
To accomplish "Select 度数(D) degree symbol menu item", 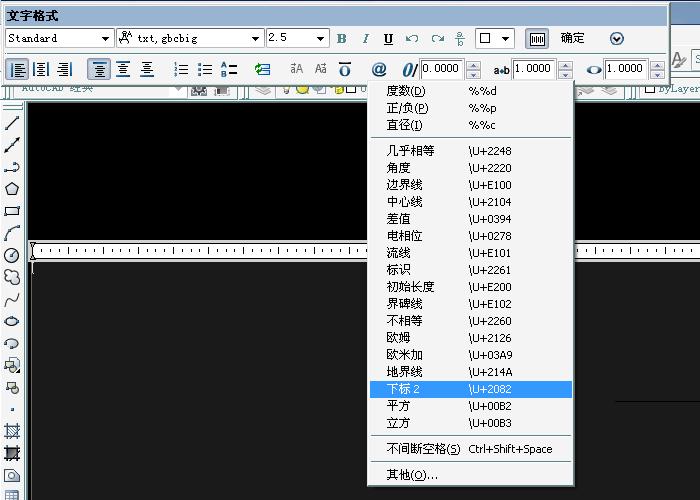I will click(471, 91).
